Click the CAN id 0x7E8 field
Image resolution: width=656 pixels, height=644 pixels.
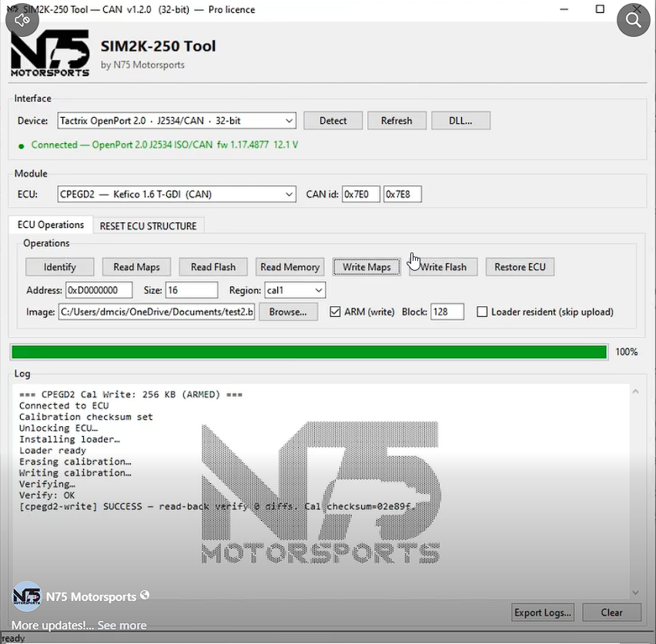[403, 195]
